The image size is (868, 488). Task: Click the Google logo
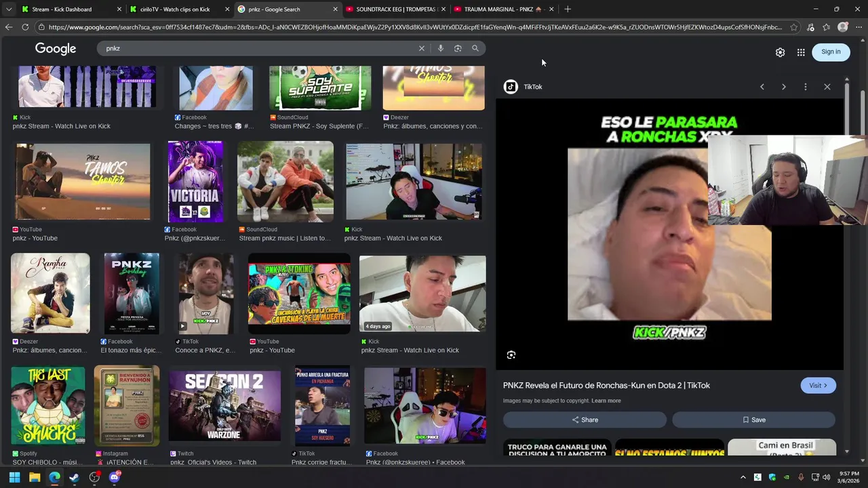[x=56, y=49]
